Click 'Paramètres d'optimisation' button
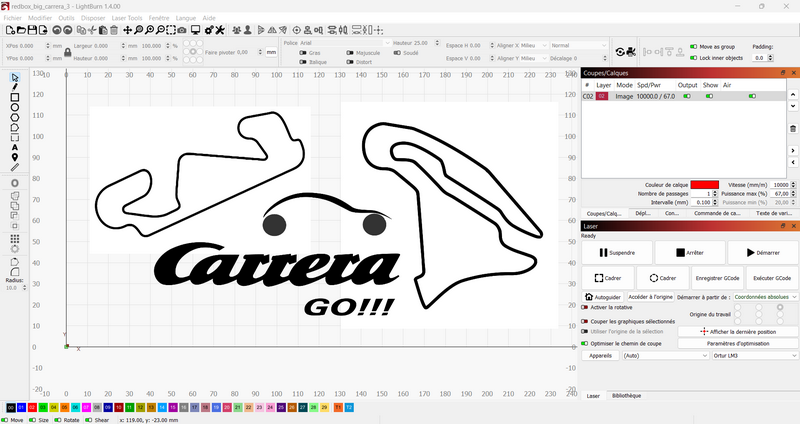 (x=738, y=343)
